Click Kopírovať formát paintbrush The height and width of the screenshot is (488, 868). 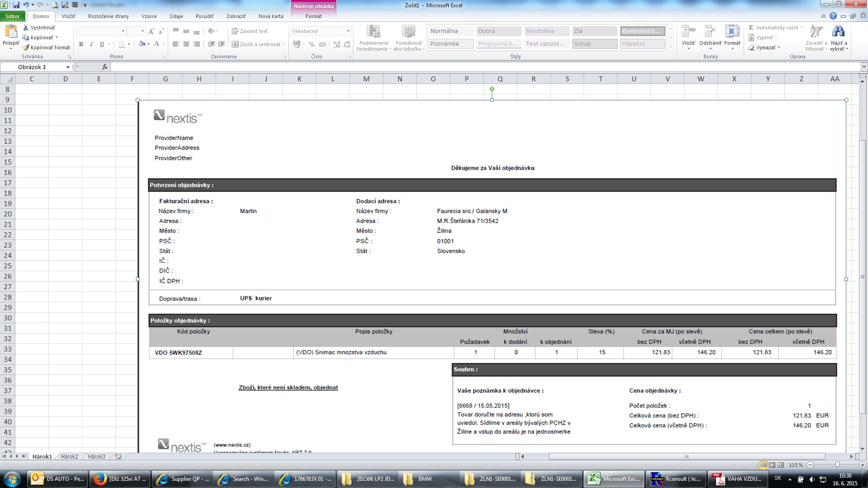click(x=26, y=47)
